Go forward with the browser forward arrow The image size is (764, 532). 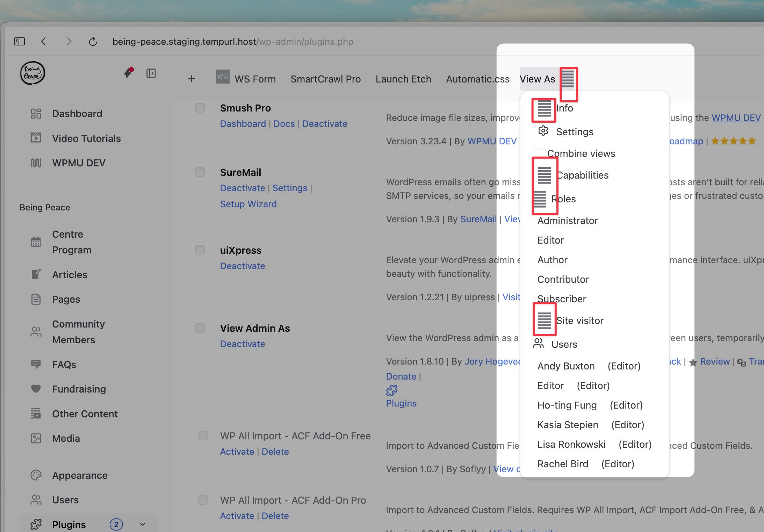point(69,42)
